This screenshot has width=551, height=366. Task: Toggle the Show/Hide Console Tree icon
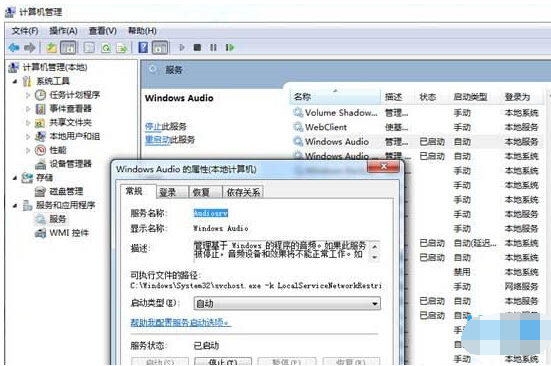(68, 47)
